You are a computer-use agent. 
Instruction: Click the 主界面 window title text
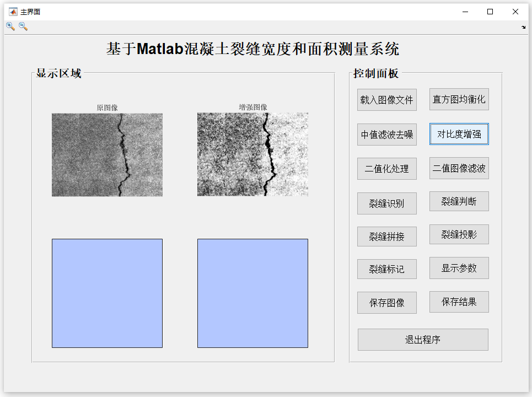pyautogui.click(x=30, y=12)
